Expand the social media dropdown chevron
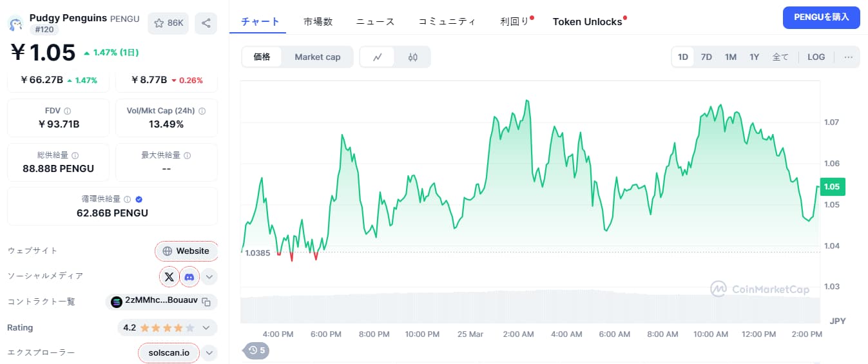Screen dimensions: 868x364 [x=210, y=276]
